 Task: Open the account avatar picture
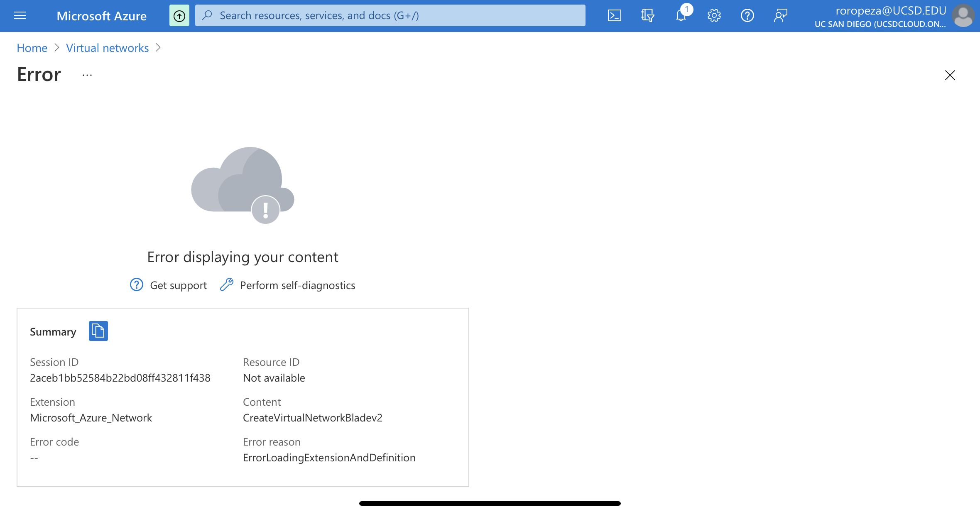[963, 15]
